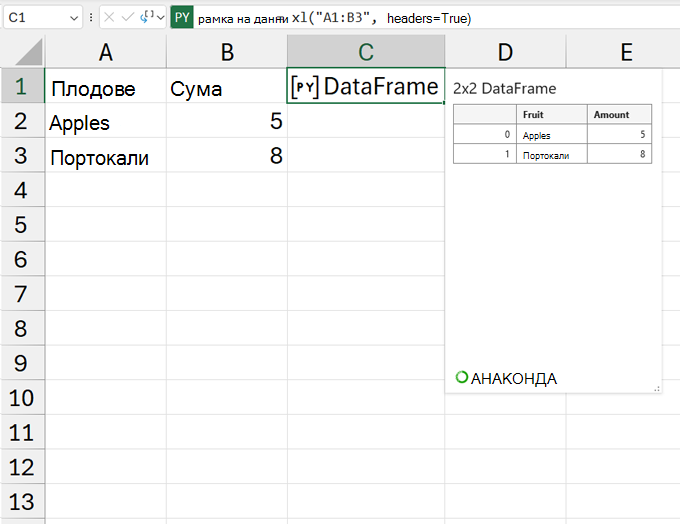Select row 6 header
Image resolution: width=680 pixels, height=524 pixels.
(x=22, y=259)
